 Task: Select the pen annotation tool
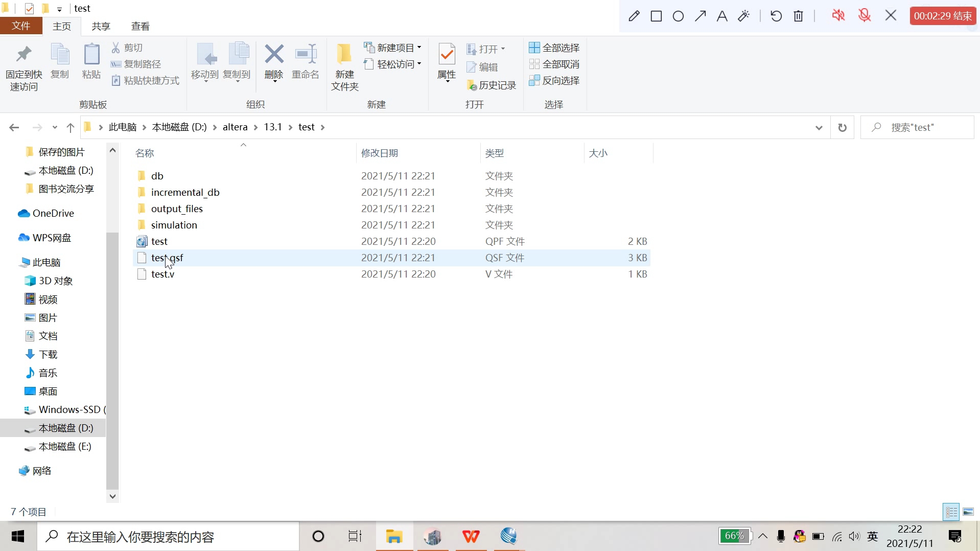634,15
